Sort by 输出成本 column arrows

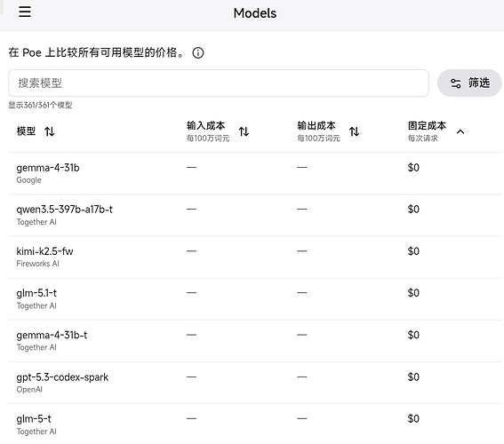[x=354, y=131]
